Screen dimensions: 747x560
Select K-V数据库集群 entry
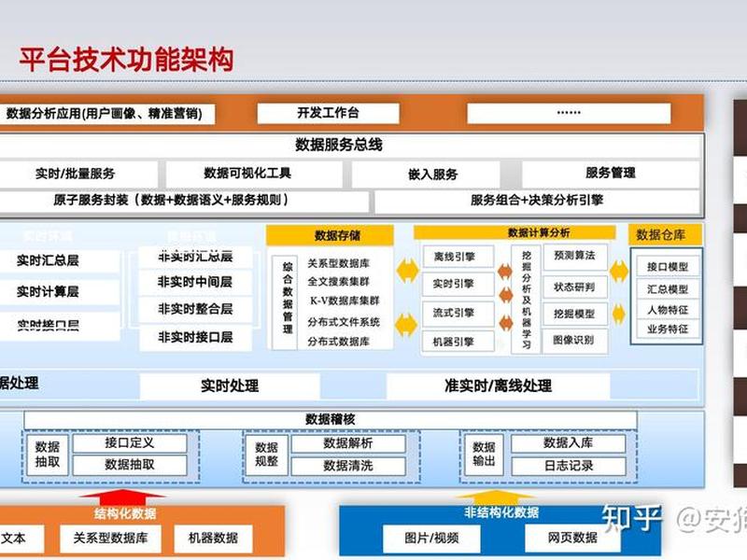[345, 301]
